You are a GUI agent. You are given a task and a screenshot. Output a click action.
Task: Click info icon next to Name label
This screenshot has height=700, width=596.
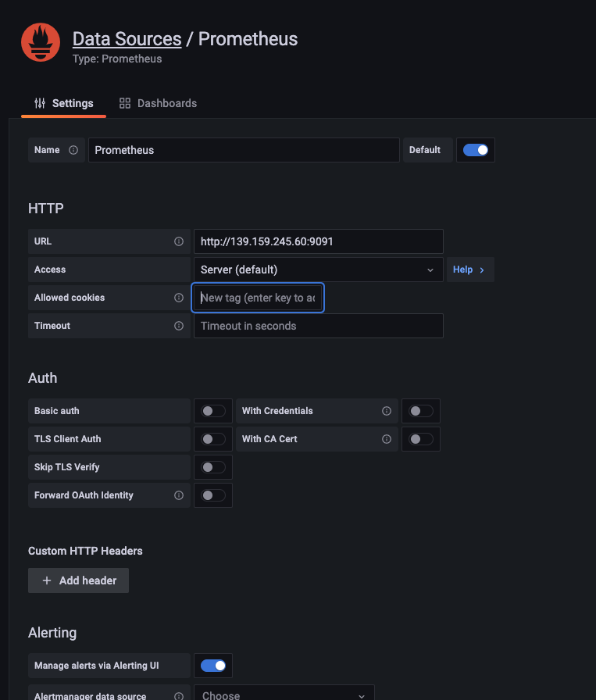coord(73,150)
